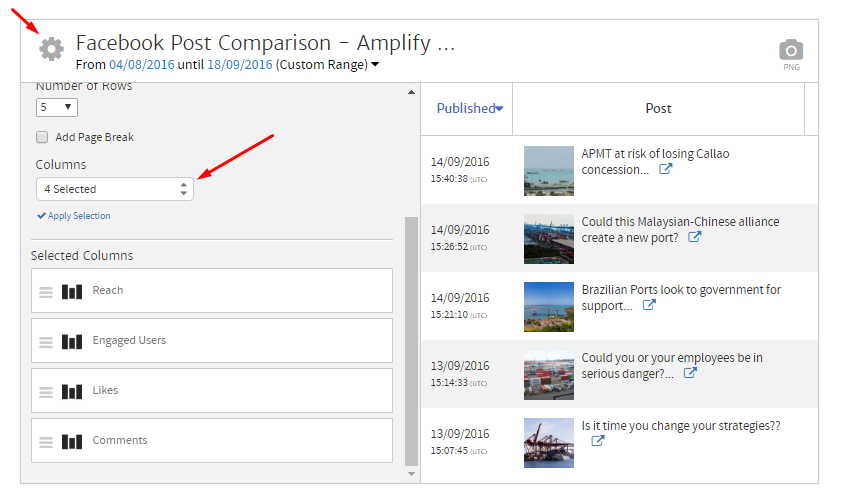Click the bar chart icon beside Likes
Image resolution: width=846 pixels, height=500 pixels.
tap(72, 391)
